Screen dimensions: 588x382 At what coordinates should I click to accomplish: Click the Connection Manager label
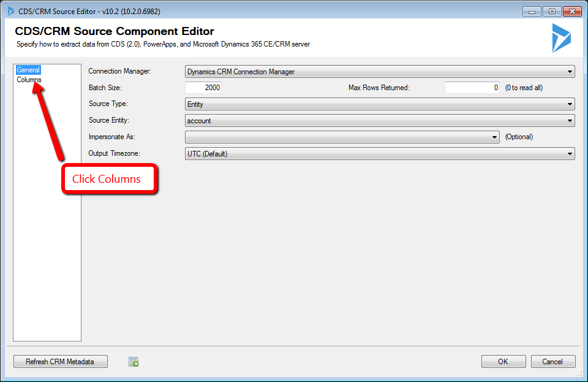pyautogui.click(x=119, y=71)
